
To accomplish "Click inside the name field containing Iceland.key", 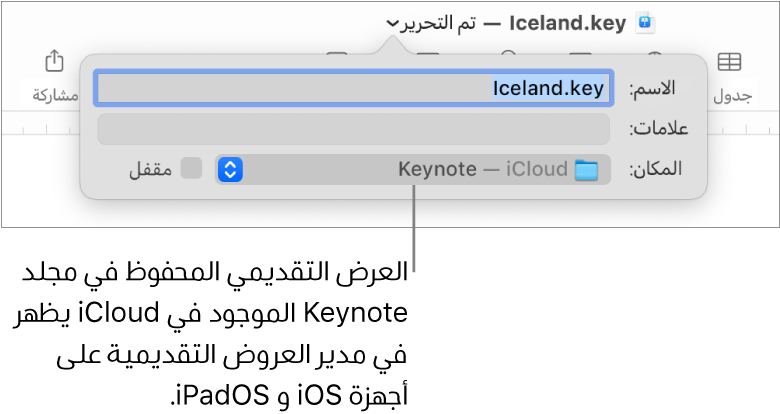I will pyautogui.click(x=352, y=89).
